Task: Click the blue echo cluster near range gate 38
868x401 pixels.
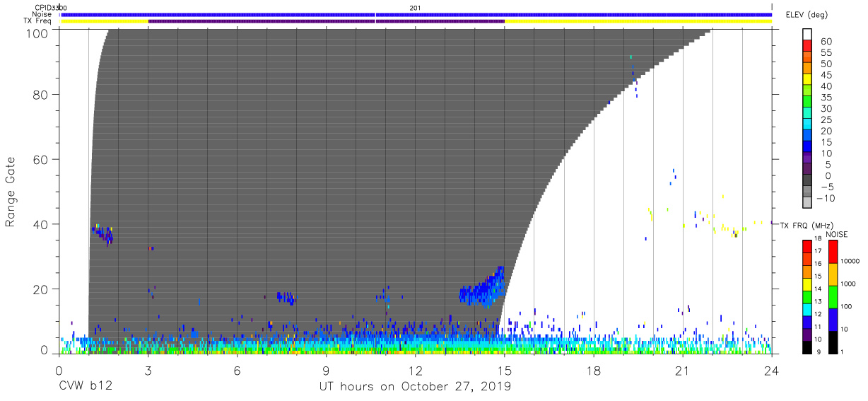Action: [102, 233]
